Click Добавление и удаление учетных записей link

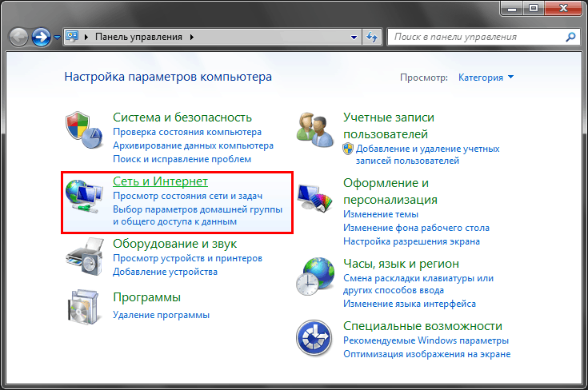[427, 155]
